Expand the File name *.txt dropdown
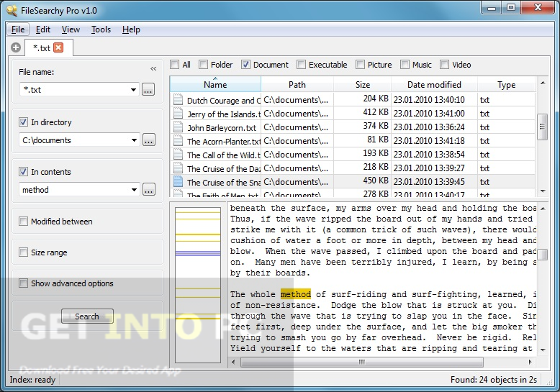Screen dimensions: 560x392 (x=133, y=90)
